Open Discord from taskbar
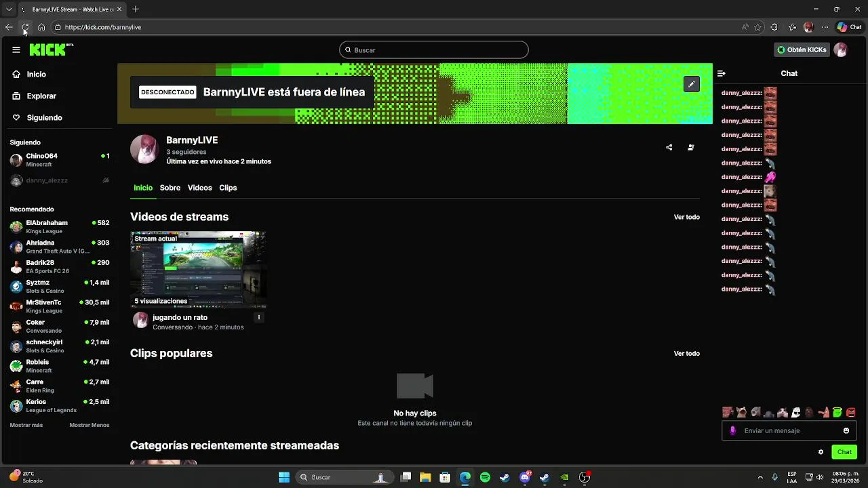868x488 pixels. pyautogui.click(x=525, y=477)
